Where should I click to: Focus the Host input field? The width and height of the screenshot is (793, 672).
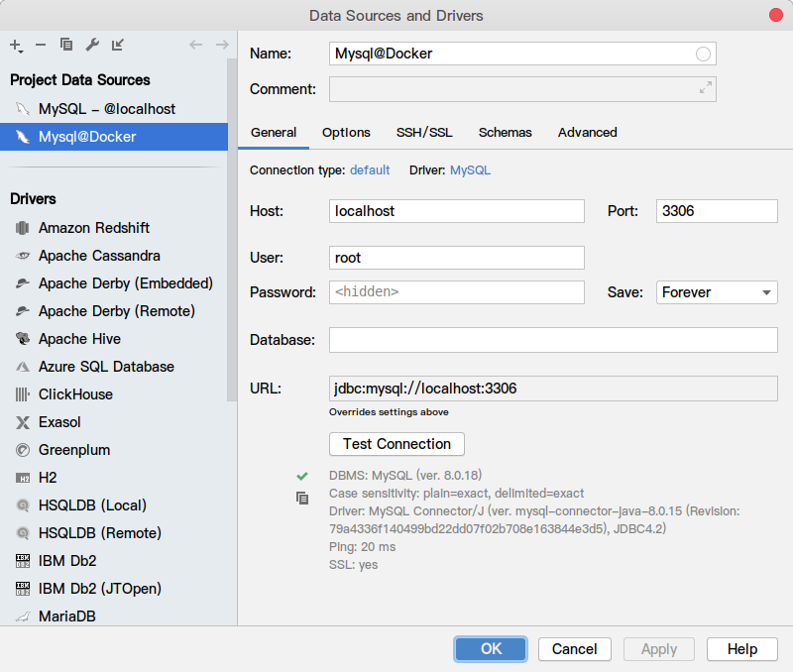tap(457, 211)
